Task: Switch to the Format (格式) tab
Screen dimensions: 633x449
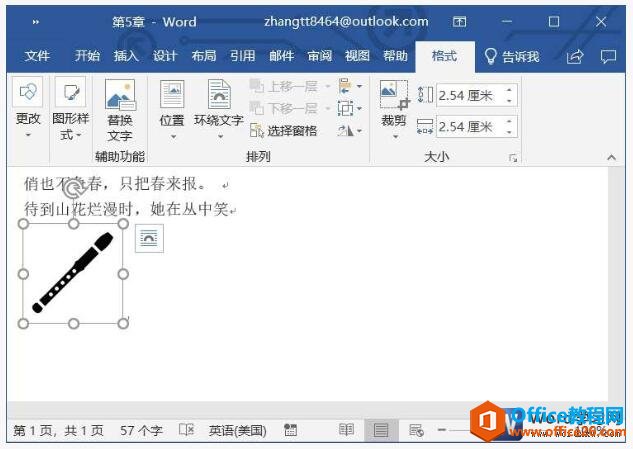Action: click(444, 56)
